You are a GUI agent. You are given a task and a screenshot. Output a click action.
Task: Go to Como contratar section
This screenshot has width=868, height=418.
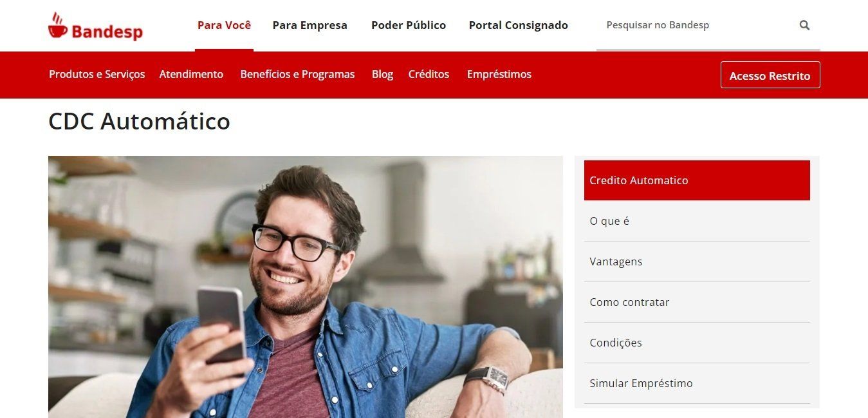pyautogui.click(x=697, y=302)
